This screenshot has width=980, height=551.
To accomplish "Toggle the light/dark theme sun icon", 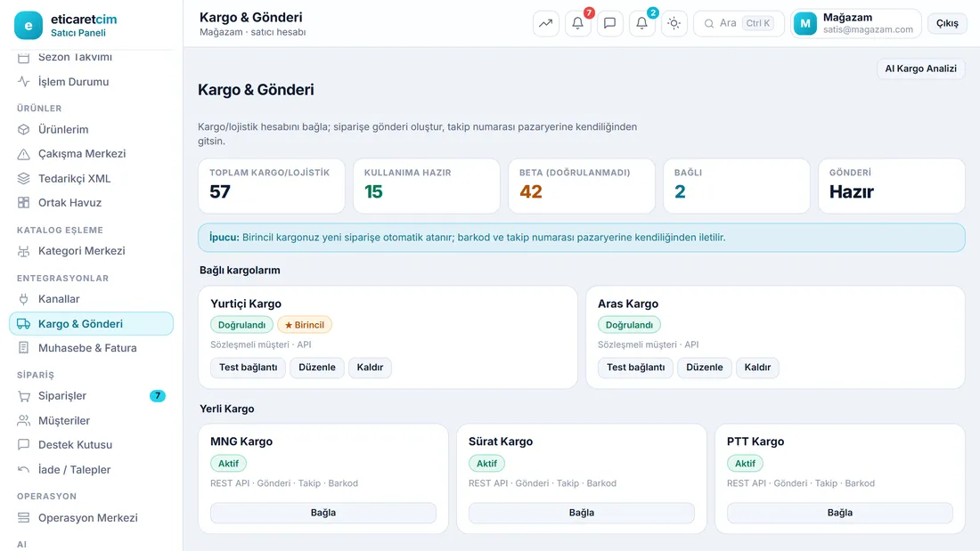I will (x=674, y=23).
